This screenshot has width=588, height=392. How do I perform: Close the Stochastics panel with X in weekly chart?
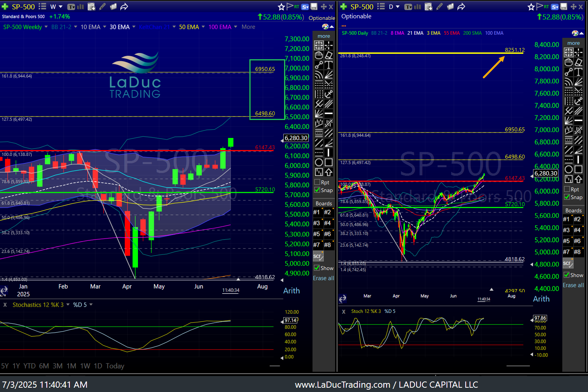pos(5,305)
